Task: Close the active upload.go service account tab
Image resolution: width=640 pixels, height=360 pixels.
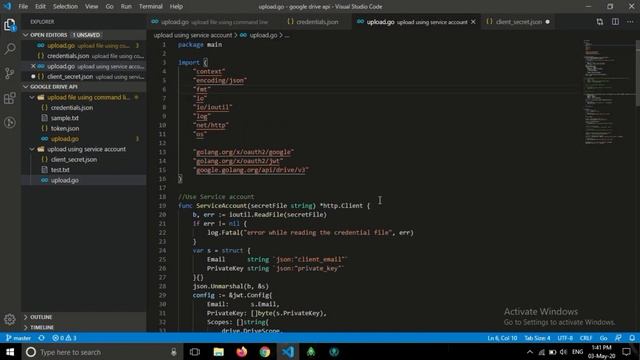Action: click(x=473, y=22)
